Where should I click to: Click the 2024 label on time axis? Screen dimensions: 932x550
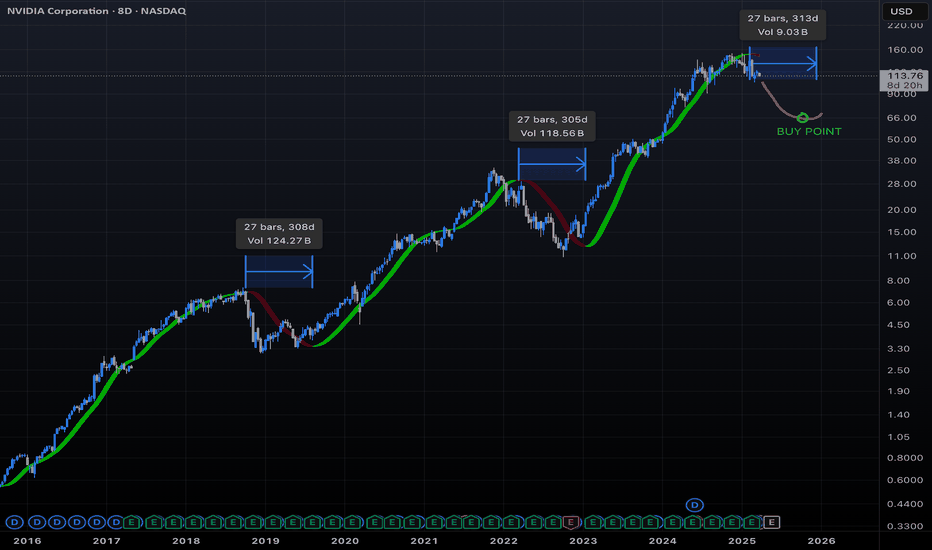tap(663, 541)
